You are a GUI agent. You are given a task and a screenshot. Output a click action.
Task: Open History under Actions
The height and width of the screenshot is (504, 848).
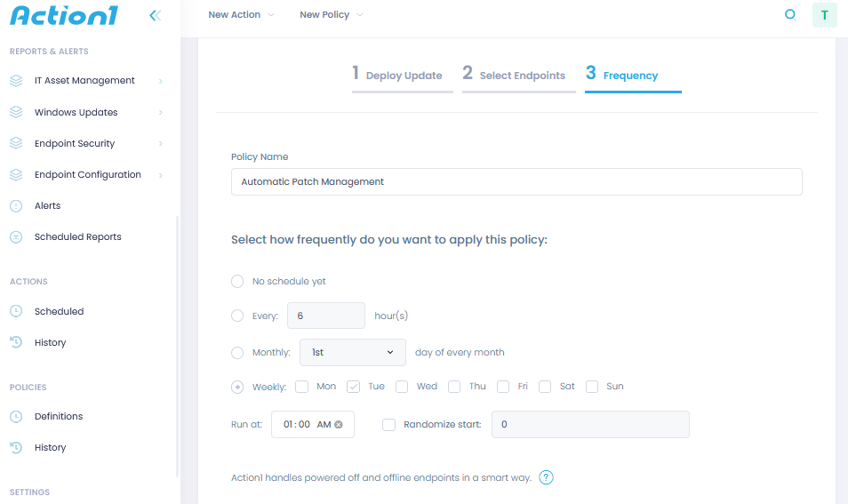pyautogui.click(x=51, y=343)
